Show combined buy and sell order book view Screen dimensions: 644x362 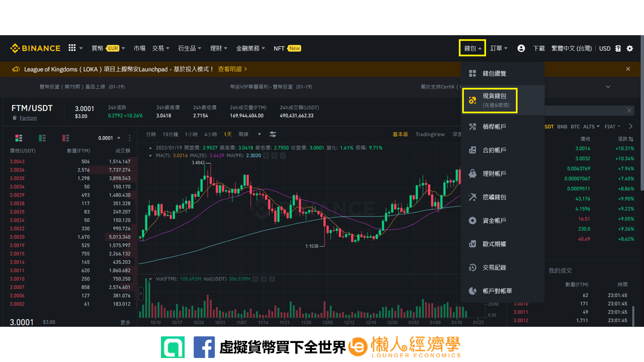click(19, 138)
